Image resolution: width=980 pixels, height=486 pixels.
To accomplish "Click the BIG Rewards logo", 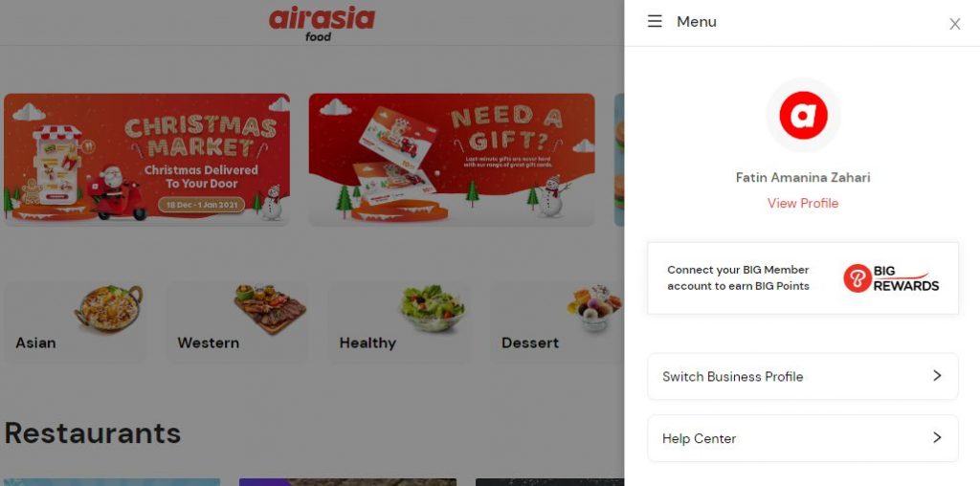I will coord(891,278).
